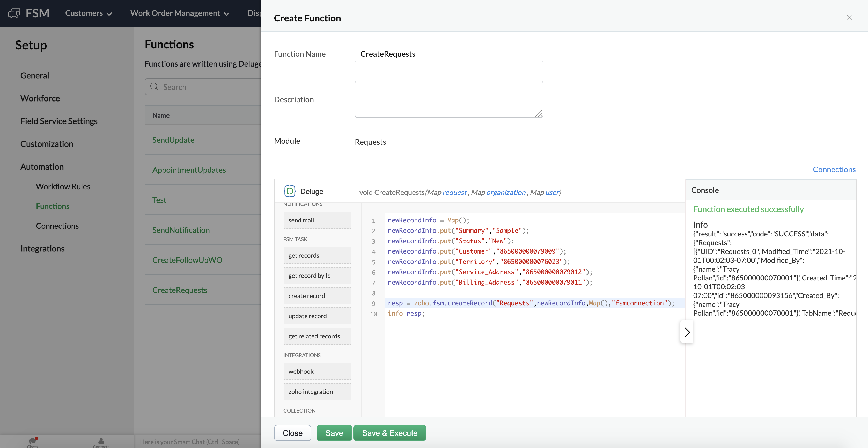
Task: Open the Contacts icon at bottom
Action: [x=101, y=441]
